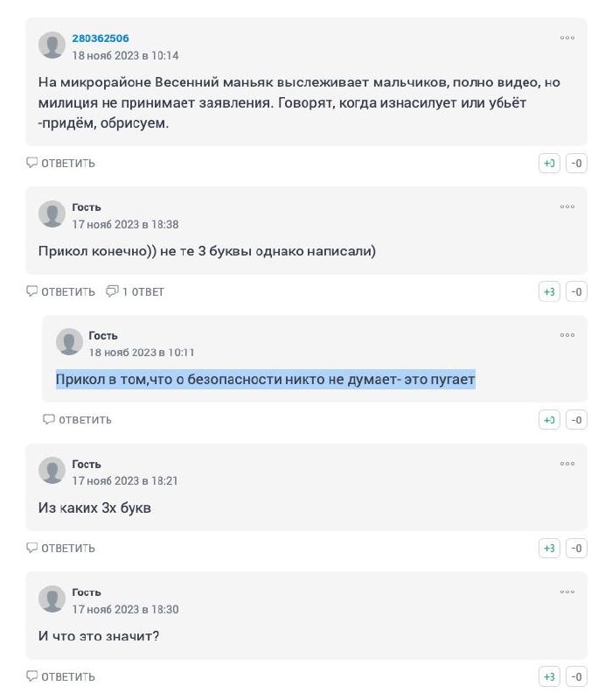Reply to the nested 10:11 guest reply

coord(77,420)
